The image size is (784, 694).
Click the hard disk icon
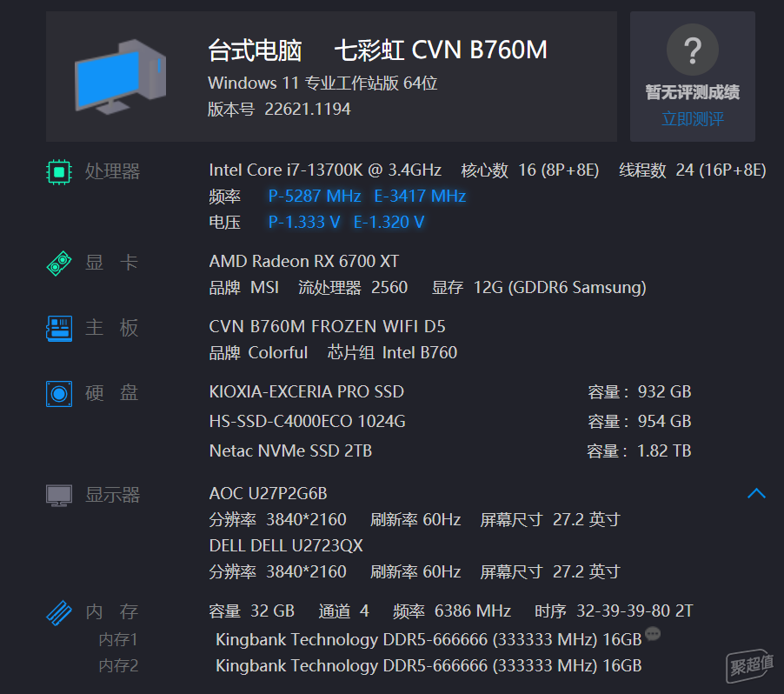[59, 394]
